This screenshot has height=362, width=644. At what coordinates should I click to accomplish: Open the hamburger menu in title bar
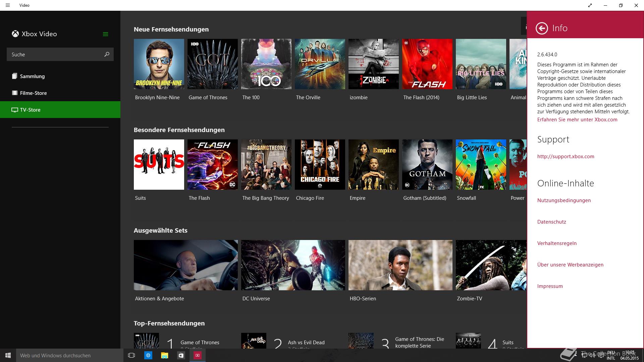point(8,5)
